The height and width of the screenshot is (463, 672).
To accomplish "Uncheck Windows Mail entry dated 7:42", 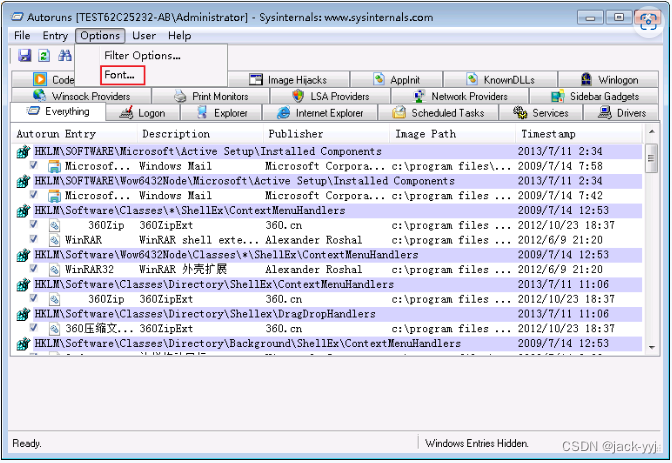I will (x=34, y=195).
